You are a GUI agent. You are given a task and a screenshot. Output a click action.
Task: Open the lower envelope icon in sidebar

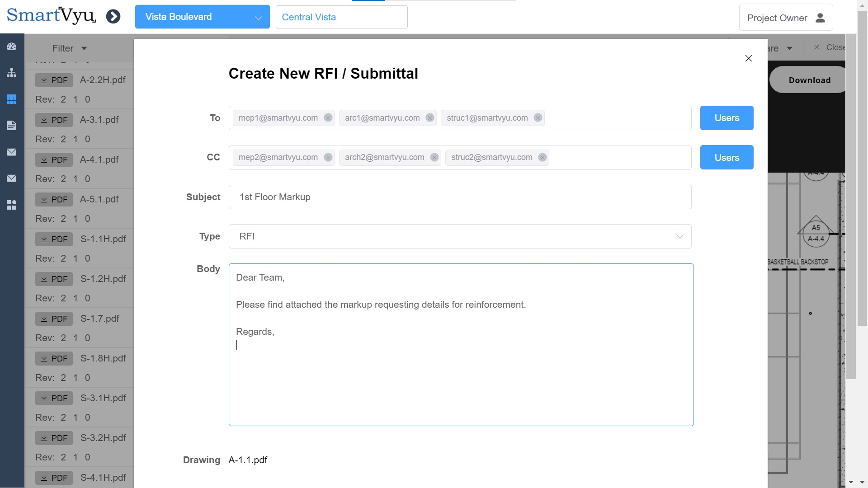point(12,178)
